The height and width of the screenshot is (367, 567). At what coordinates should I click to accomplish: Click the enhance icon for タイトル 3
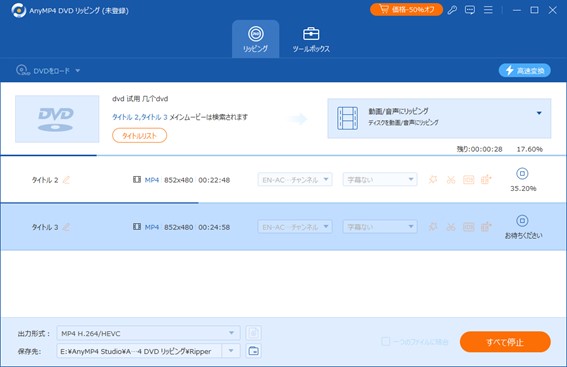486,227
